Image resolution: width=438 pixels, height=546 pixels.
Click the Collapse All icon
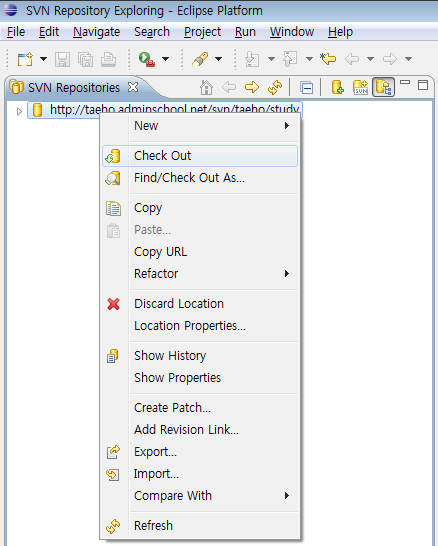306,88
